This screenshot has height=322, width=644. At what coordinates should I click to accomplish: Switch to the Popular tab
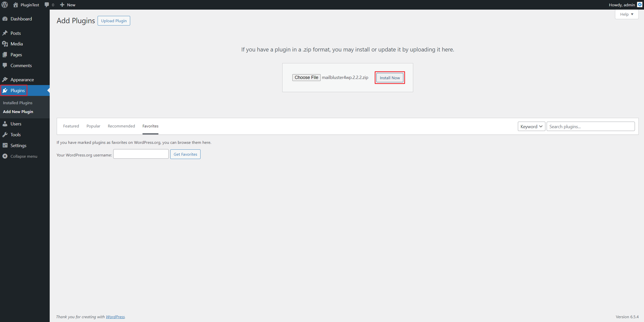tap(93, 126)
